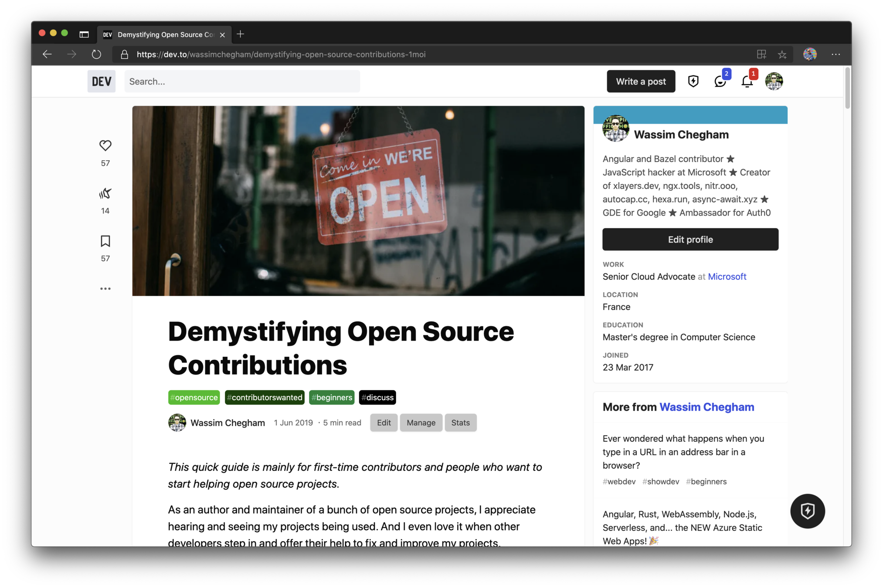Toggle the unicorn reaction on the post
This screenshot has height=588, width=883.
[x=105, y=193]
